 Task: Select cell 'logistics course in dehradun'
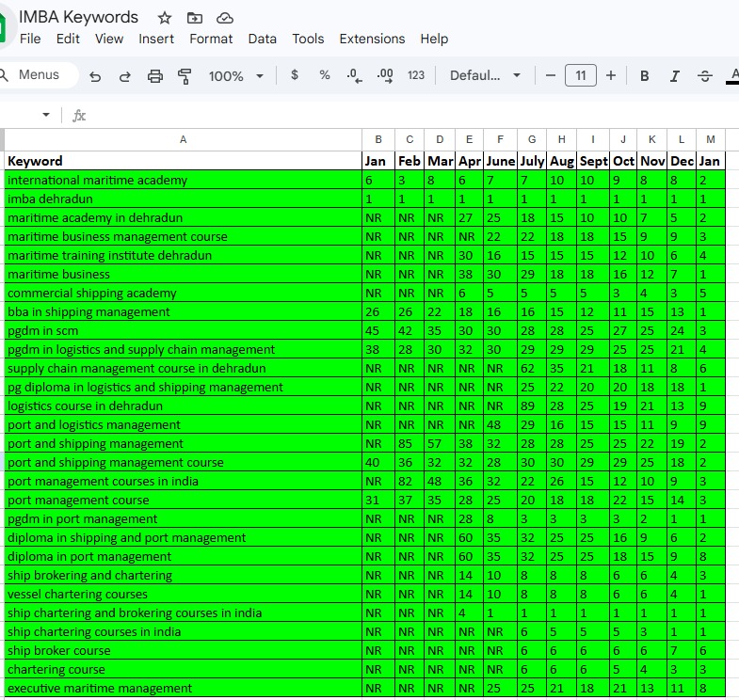point(183,406)
